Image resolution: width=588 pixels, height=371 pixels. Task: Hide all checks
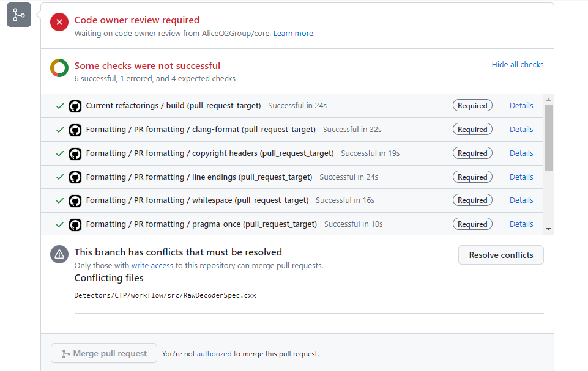click(518, 64)
